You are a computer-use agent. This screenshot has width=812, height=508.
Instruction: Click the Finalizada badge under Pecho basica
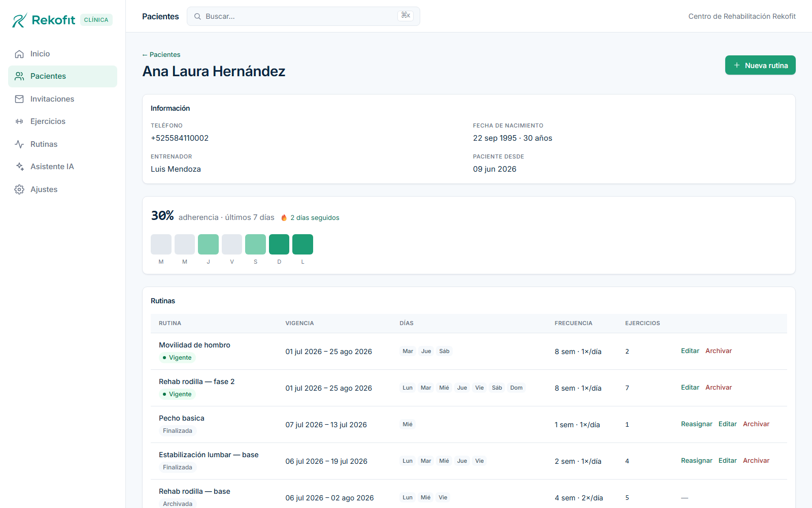pyautogui.click(x=178, y=431)
